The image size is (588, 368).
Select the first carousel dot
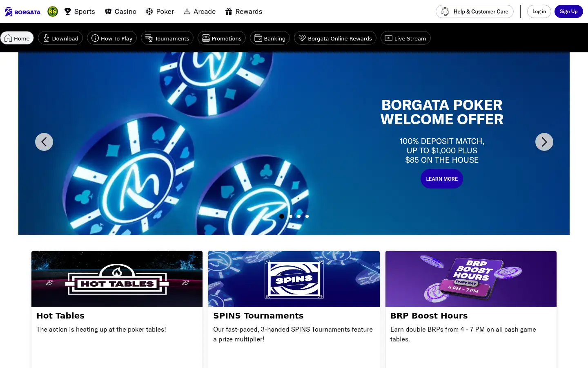tap(282, 216)
